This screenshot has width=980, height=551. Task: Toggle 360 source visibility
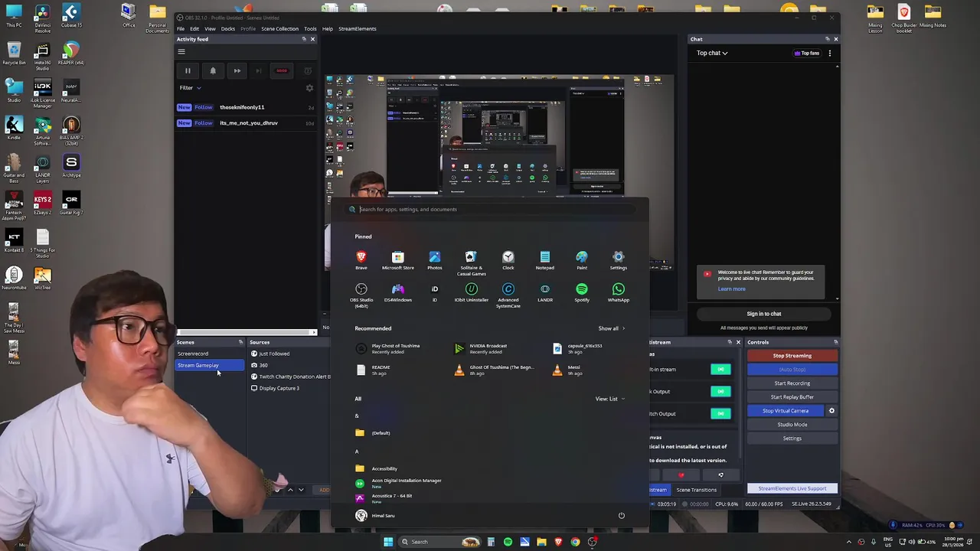[x=254, y=365]
